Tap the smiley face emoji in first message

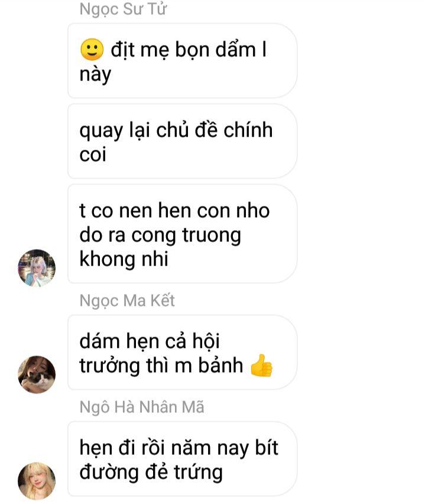[92, 50]
